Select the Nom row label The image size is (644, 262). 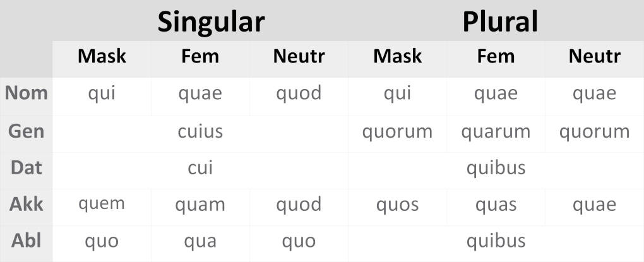(27, 93)
